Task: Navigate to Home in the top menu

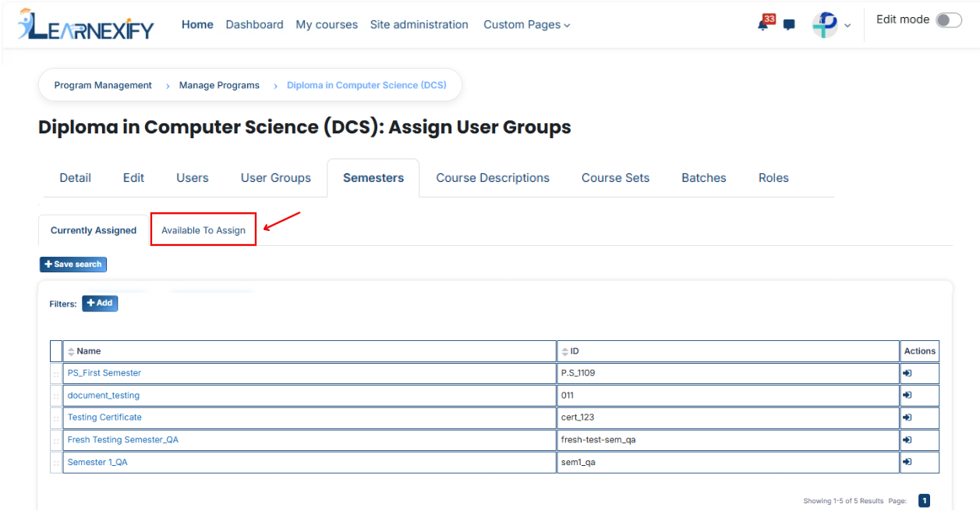Action: (x=197, y=25)
